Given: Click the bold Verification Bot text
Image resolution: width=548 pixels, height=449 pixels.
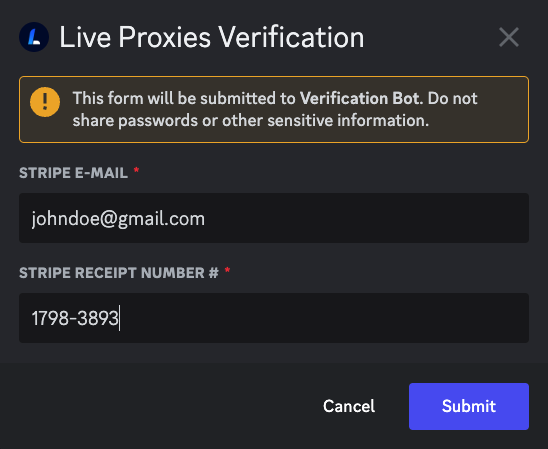Looking at the screenshot, I should [360, 98].
